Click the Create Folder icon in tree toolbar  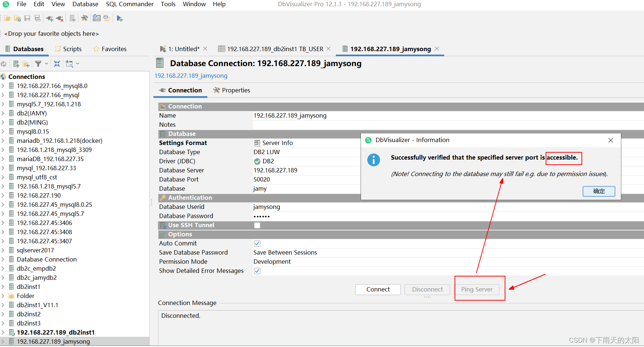tap(26, 64)
